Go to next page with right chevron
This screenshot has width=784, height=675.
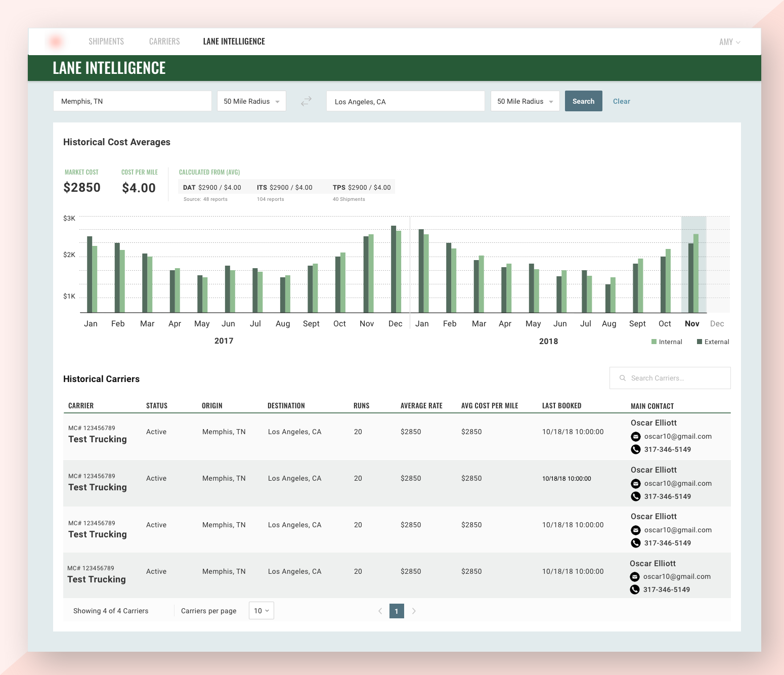[x=414, y=611]
